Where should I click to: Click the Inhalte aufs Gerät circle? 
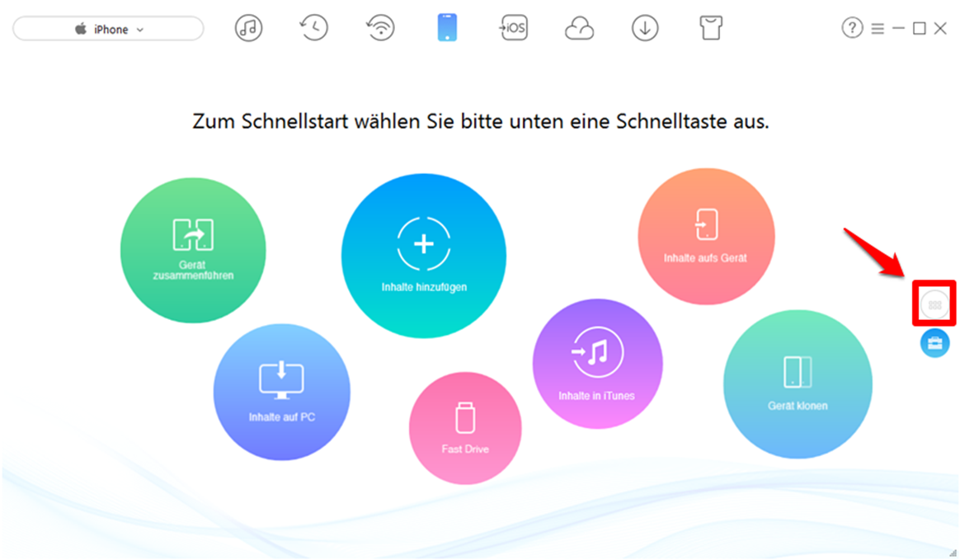click(706, 236)
